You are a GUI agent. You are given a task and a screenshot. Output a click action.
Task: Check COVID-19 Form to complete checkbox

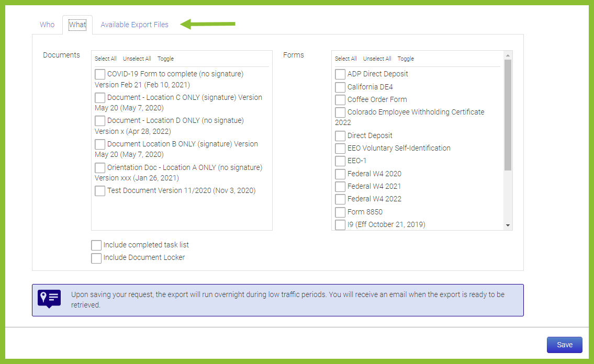click(x=100, y=74)
